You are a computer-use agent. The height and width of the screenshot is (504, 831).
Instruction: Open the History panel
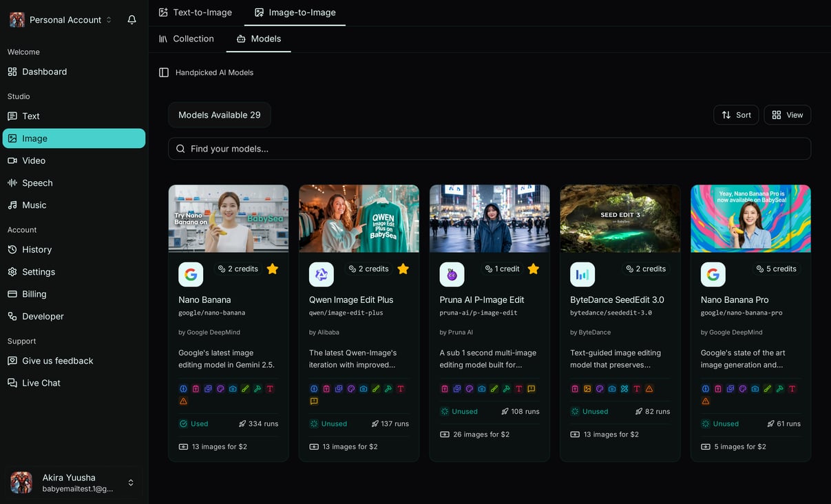click(x=37, y=249)
